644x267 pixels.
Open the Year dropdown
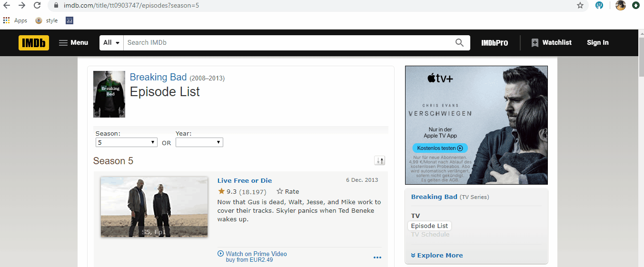click(x=199, y=142)
